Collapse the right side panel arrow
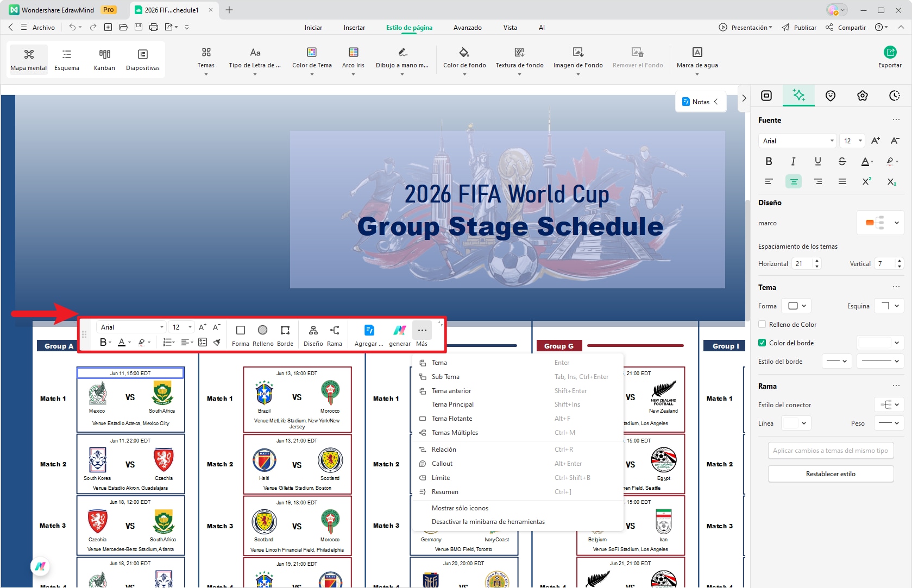The image size is (912, 588). tap(744, 98)
